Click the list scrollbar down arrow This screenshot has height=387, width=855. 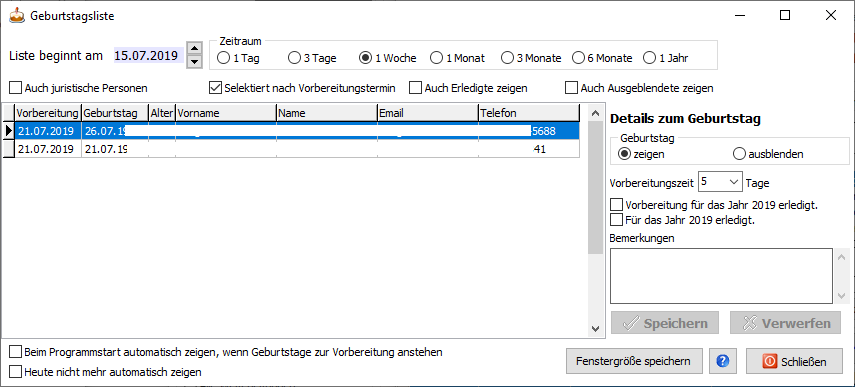[x=595, y=328]
